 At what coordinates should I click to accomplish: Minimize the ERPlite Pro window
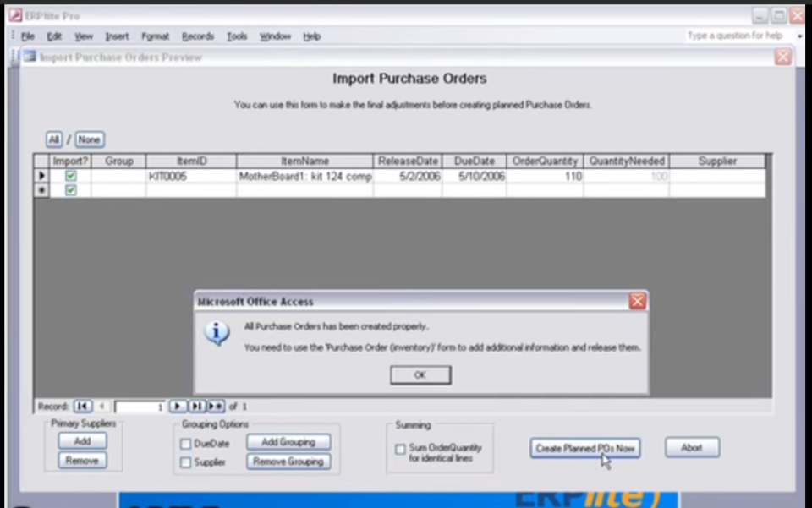tap(760, 15)
